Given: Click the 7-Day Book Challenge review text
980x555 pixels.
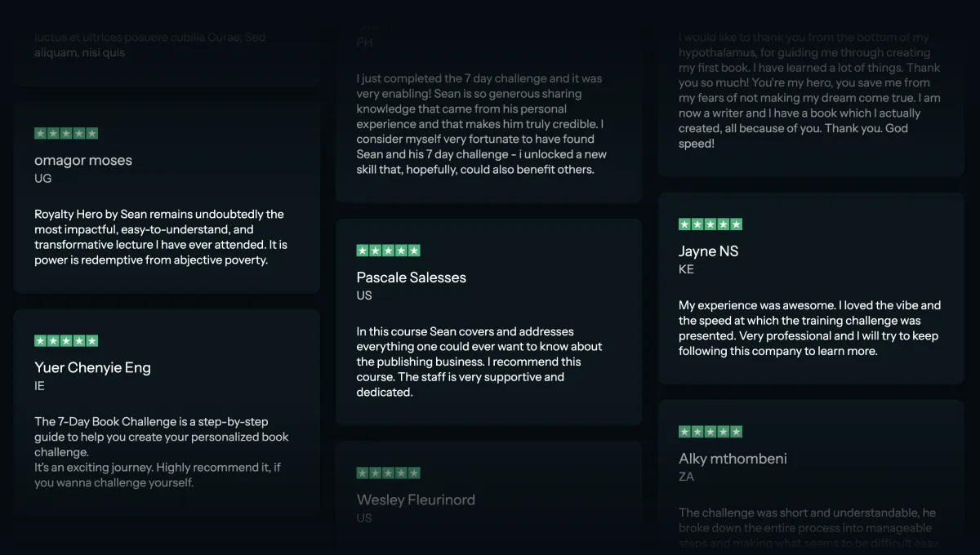Looking at the screenshot, I should click(x=162, y=452).
